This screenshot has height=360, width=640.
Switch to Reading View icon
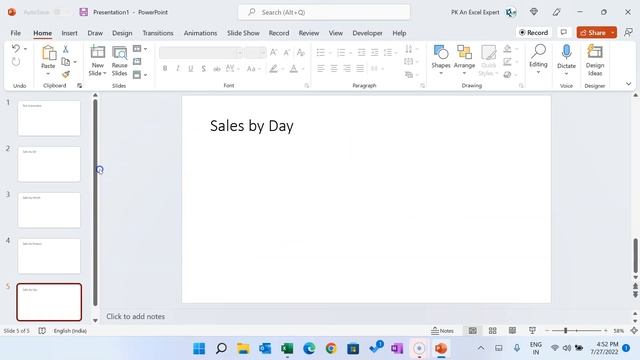pos(512,331)
